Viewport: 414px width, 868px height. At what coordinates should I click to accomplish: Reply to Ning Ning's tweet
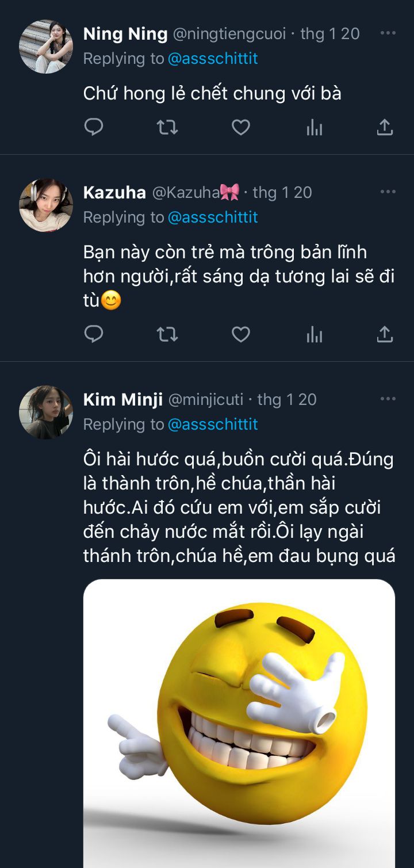point(94,127)
